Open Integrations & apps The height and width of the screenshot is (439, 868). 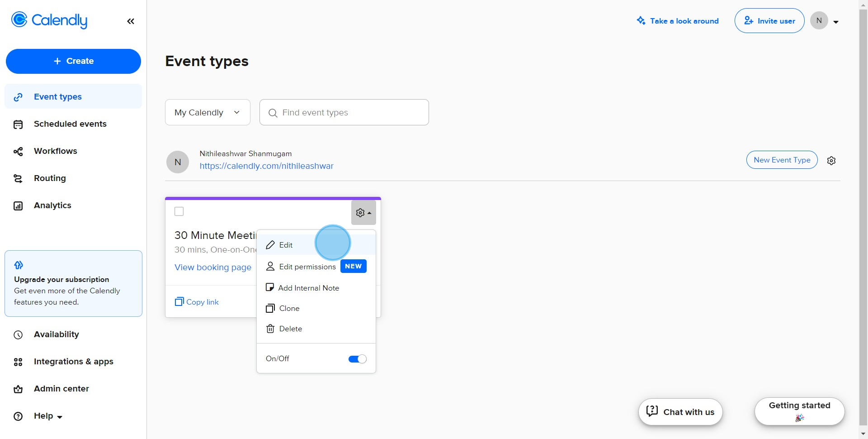coord(73,362)
